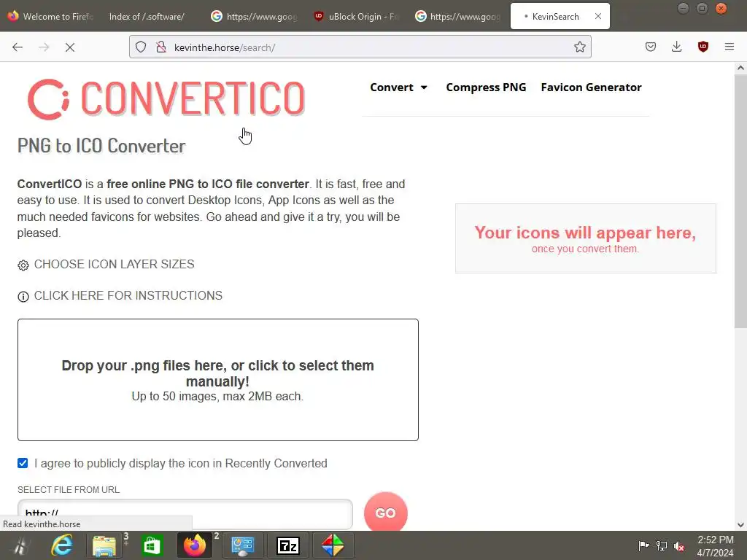Open the Compress PNG page

click(486, 87)
